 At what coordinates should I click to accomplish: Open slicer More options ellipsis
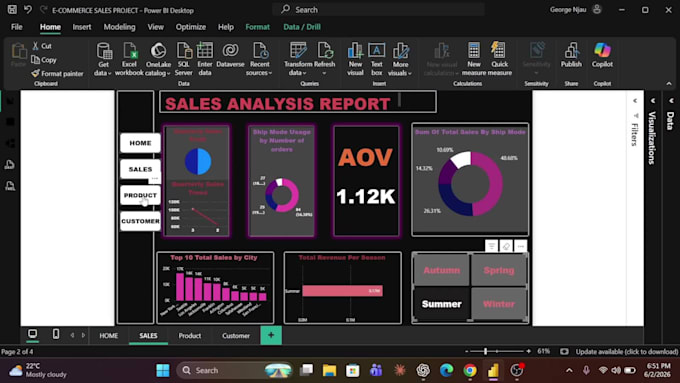520,246
